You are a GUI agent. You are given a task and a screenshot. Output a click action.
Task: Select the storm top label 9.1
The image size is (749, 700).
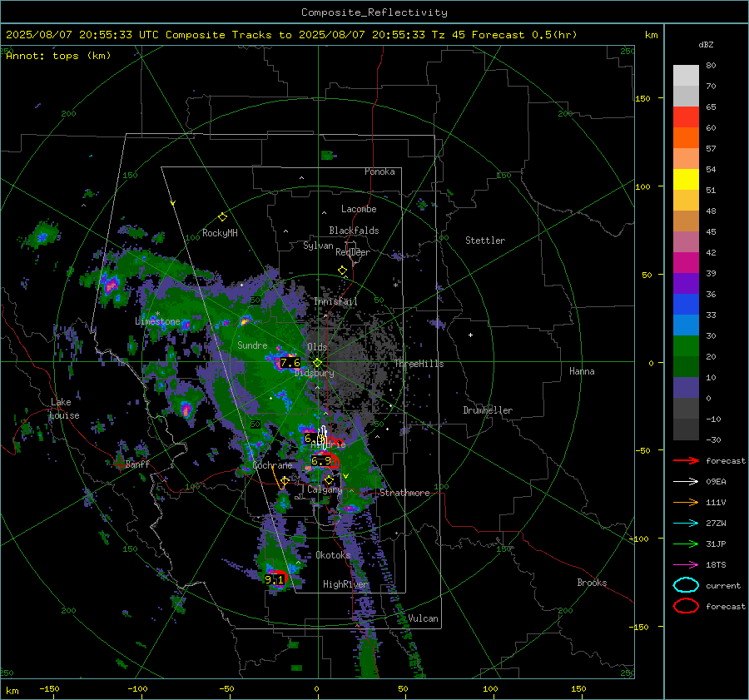[x=275, y=579]
